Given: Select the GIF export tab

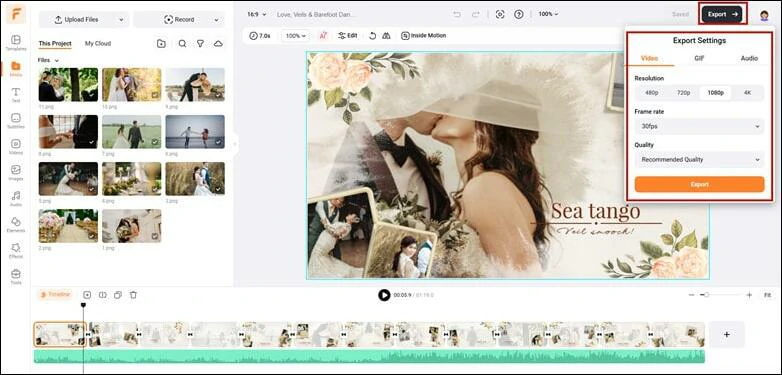Looking at the screenshot, I should click(699, 58).
